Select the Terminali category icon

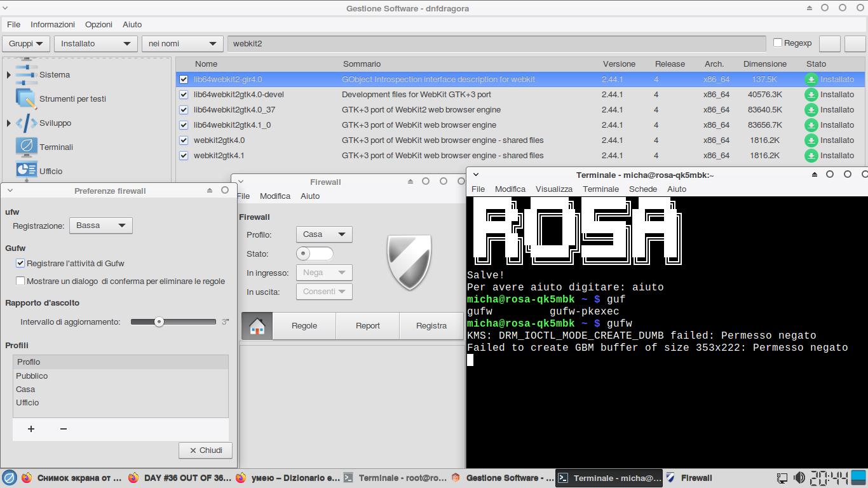tap(26, 147)
